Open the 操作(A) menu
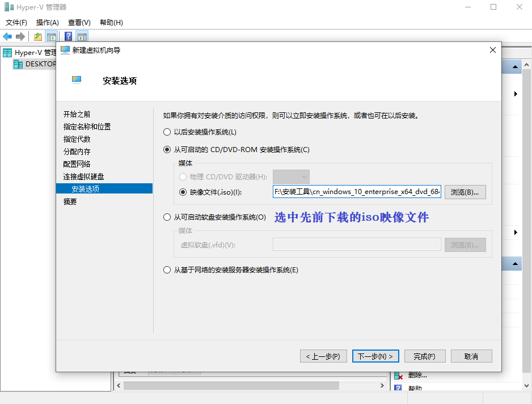This screenshot has height=404, width=532. pos(48,22)
